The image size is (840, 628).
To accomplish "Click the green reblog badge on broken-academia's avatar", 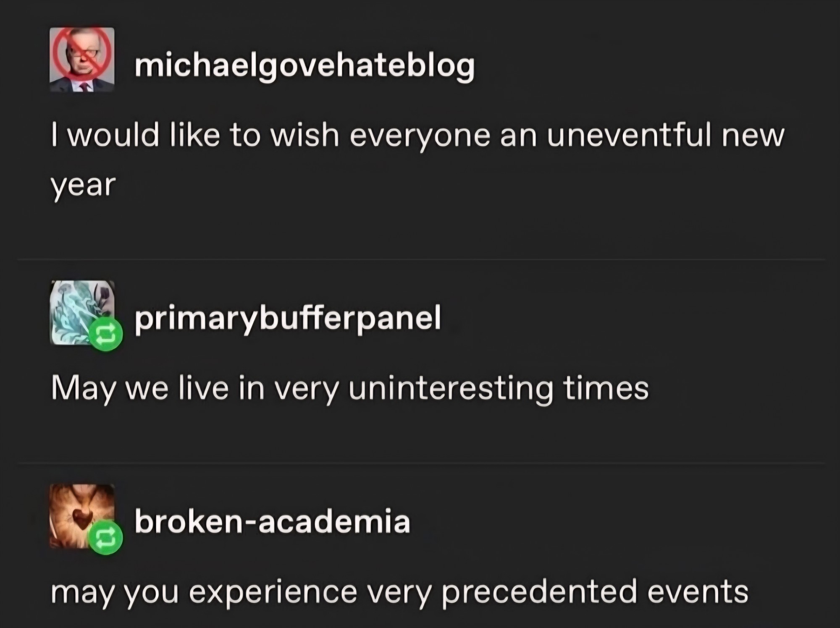I will [x=106, y=539].
